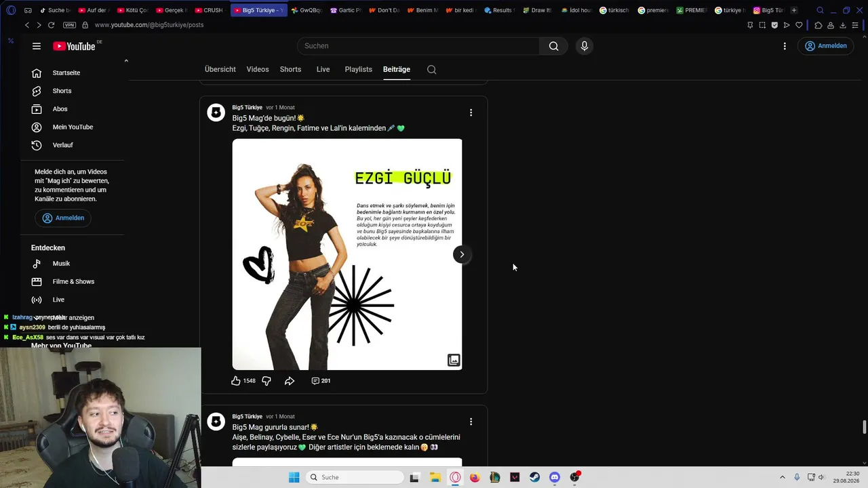The image size is (868, 488).
Task: Open Live under Entdecken
Action: click(58, 300)
